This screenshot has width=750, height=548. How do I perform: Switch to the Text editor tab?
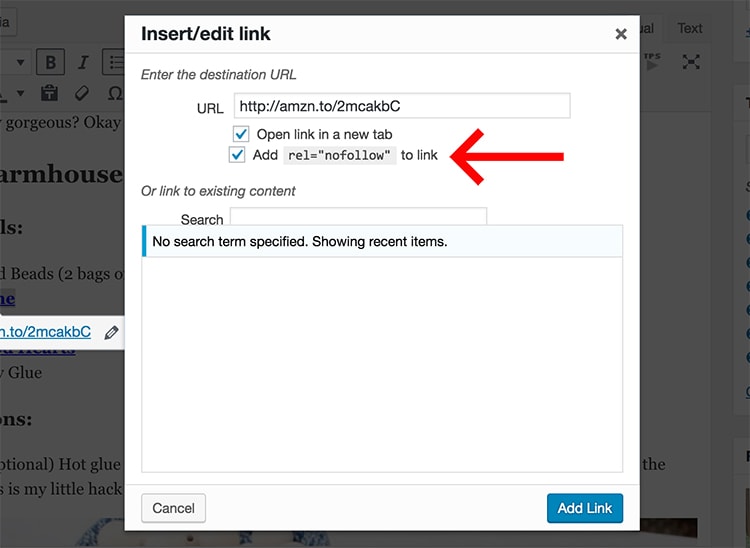pyautogui.click(x=690, y=29)
